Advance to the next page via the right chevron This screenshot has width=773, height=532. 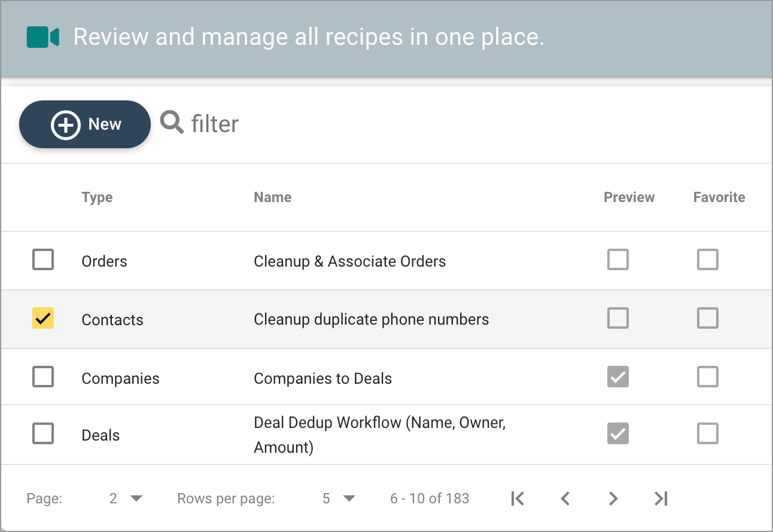pos(613,498)
